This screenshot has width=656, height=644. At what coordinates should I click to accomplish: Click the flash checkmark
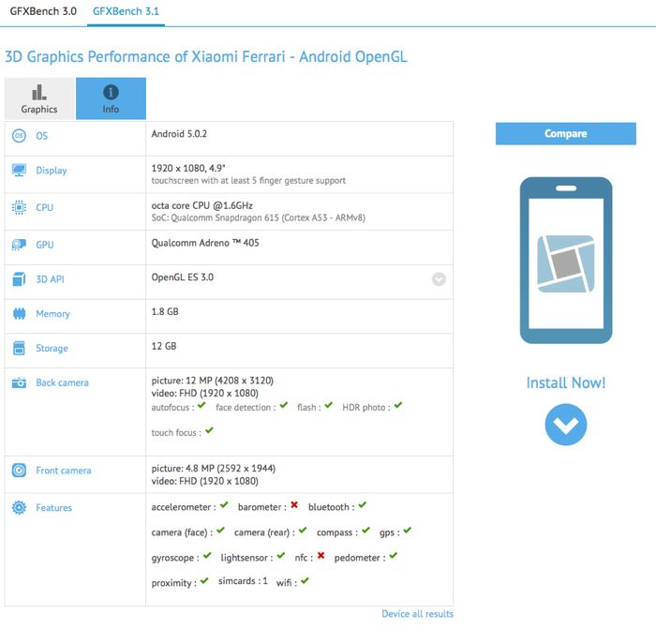click(328, 405)
